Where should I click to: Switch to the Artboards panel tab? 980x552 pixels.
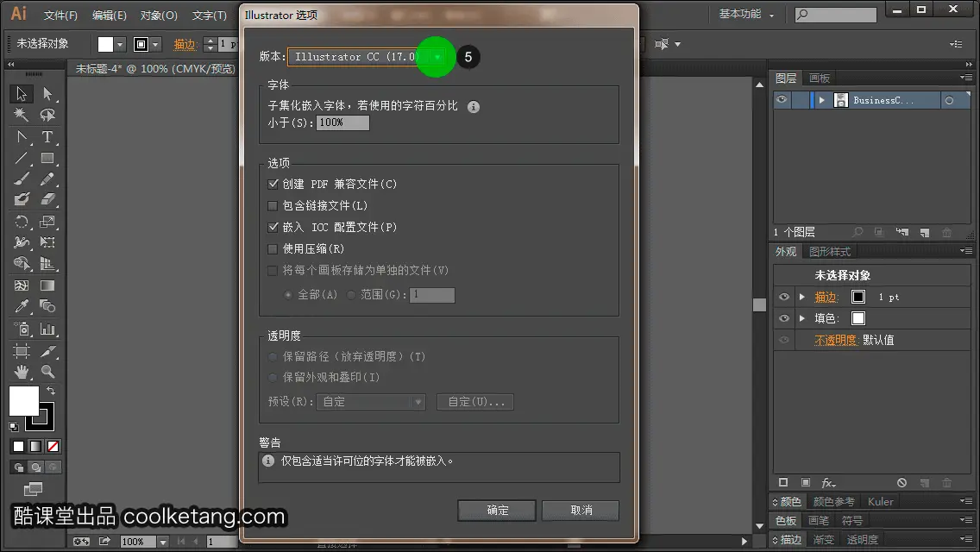(820, 78)
